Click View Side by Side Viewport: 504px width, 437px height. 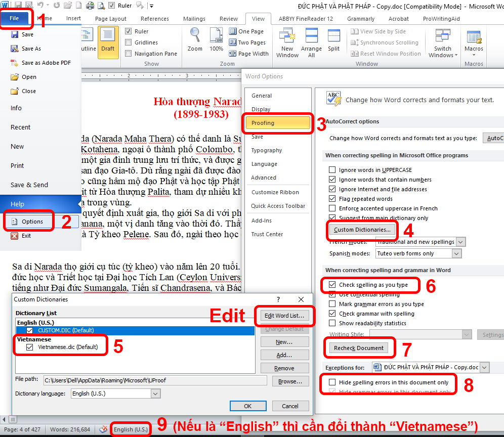[379, 31]
